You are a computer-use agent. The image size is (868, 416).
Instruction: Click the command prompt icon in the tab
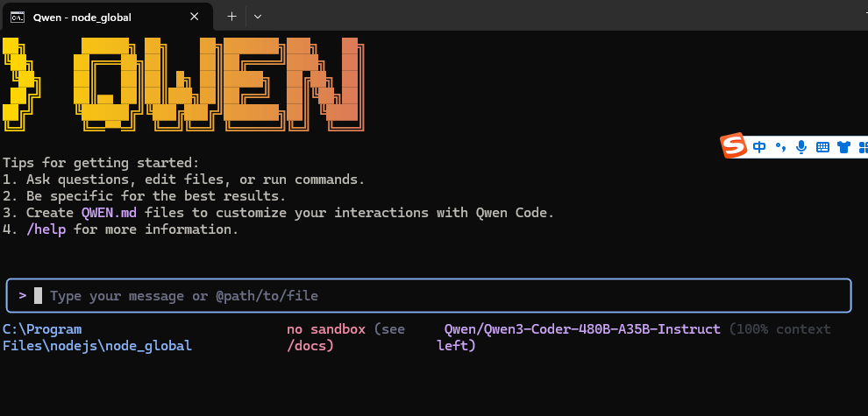(x=18, y=18)
